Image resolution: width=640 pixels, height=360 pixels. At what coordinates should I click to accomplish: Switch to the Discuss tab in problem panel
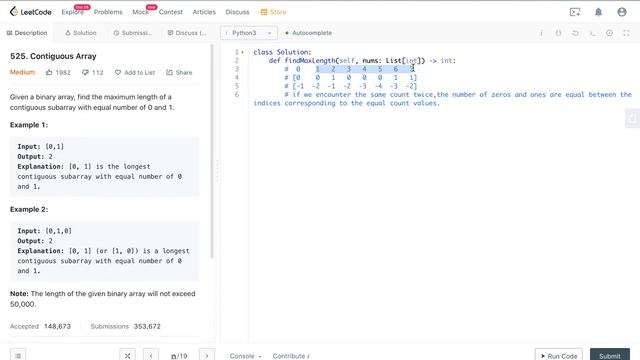point(187,33)
